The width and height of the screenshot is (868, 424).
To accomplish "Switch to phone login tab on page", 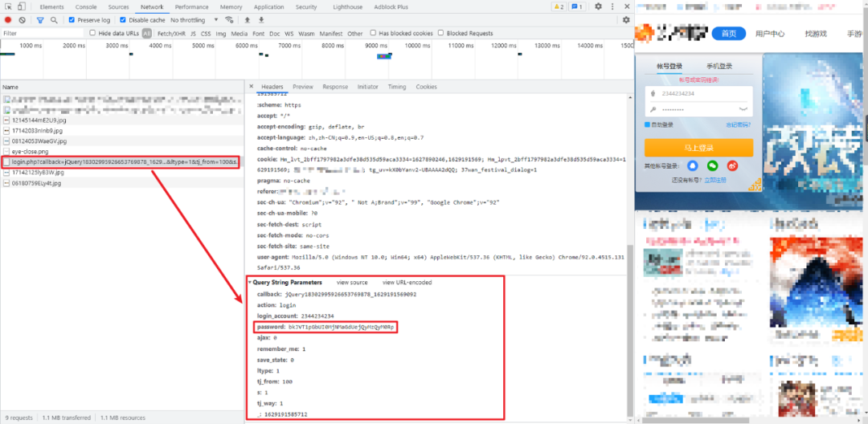I will (719, 67).
